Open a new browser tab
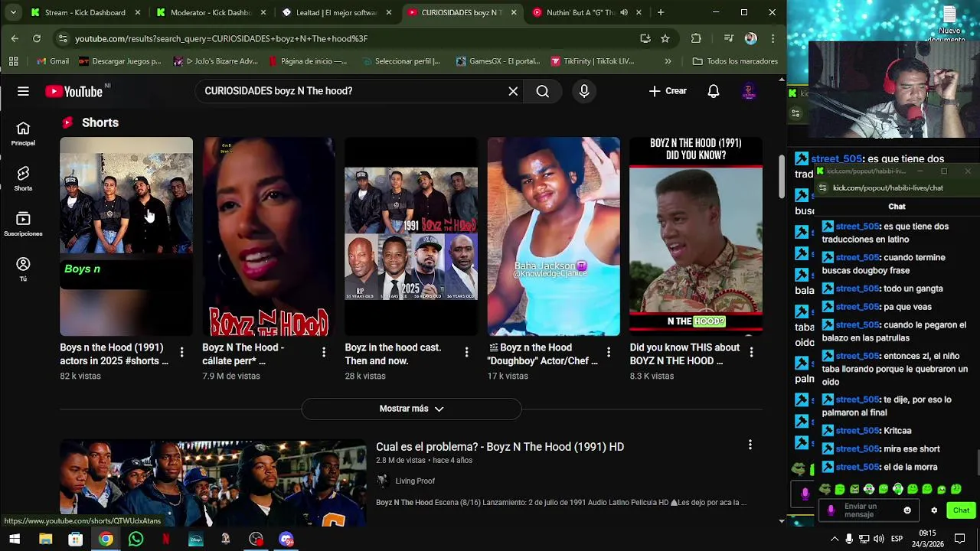The width and height of the screenshot is (980, 551). point(660,12)
